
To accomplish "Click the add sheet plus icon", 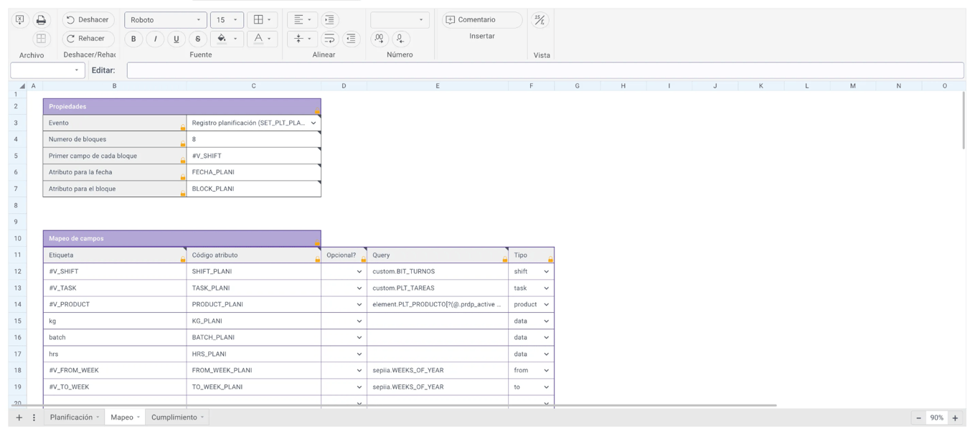I will 19,417.
